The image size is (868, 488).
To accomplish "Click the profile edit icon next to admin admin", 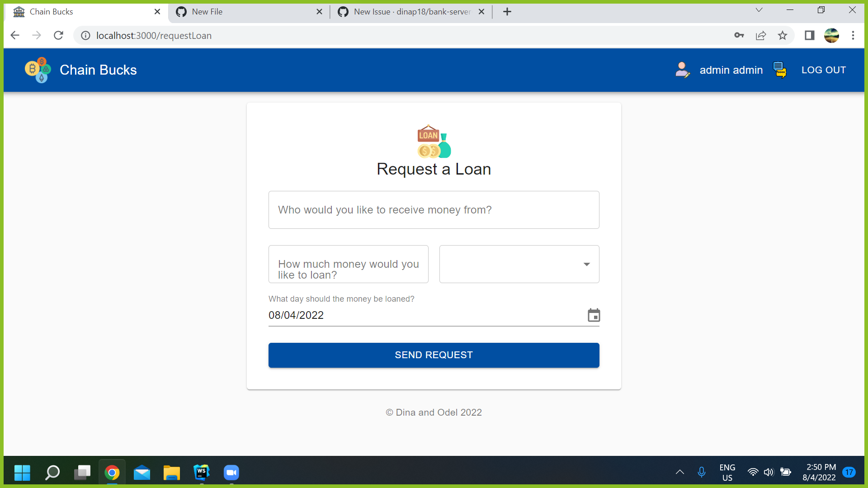I will coord(683,70).
